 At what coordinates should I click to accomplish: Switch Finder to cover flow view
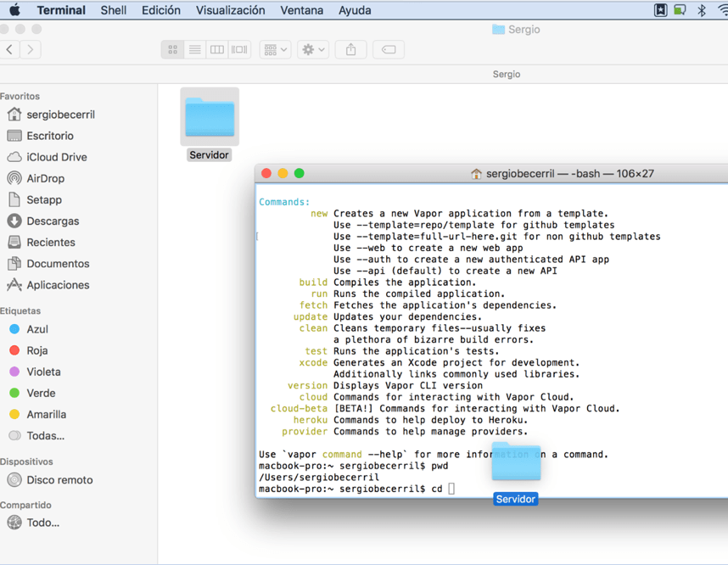pyautogui.click(x=239, y=49)
